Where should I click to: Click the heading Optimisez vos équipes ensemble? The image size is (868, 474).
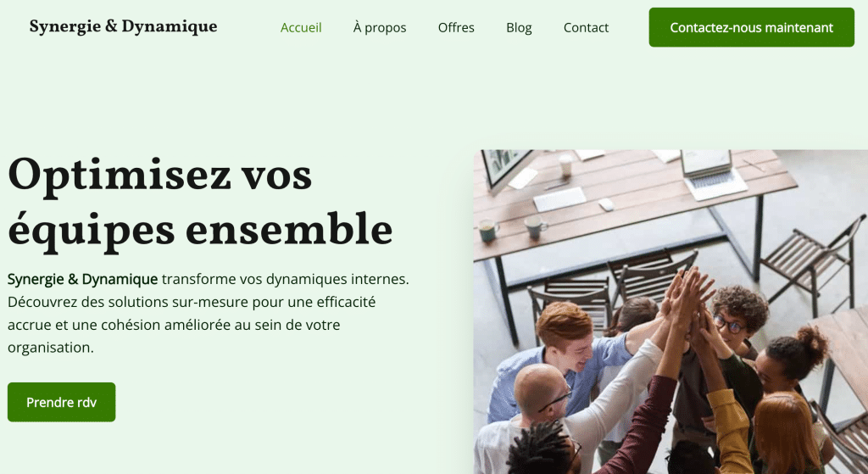tap(200, 202)
